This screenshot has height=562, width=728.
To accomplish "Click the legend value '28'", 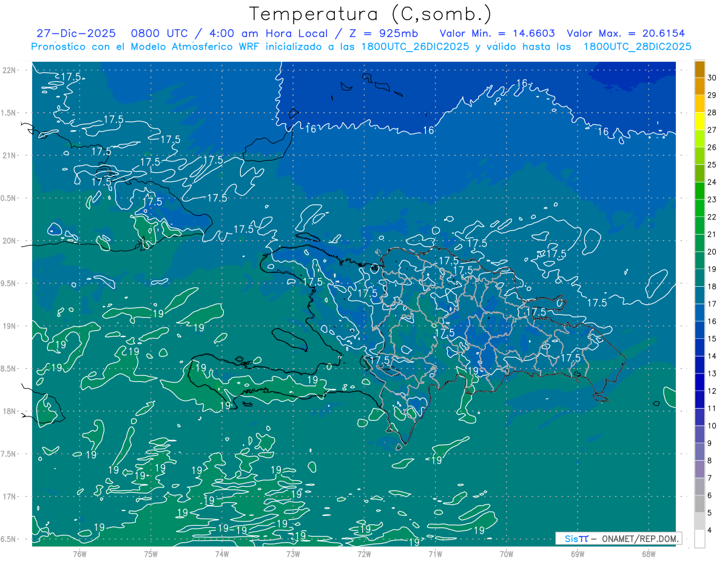I will (x=712, y=112).
